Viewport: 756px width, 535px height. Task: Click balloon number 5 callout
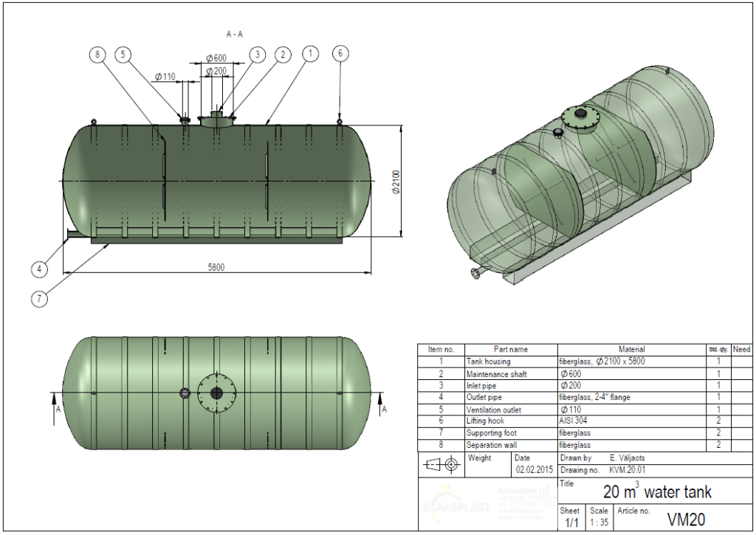pos(123,54)
